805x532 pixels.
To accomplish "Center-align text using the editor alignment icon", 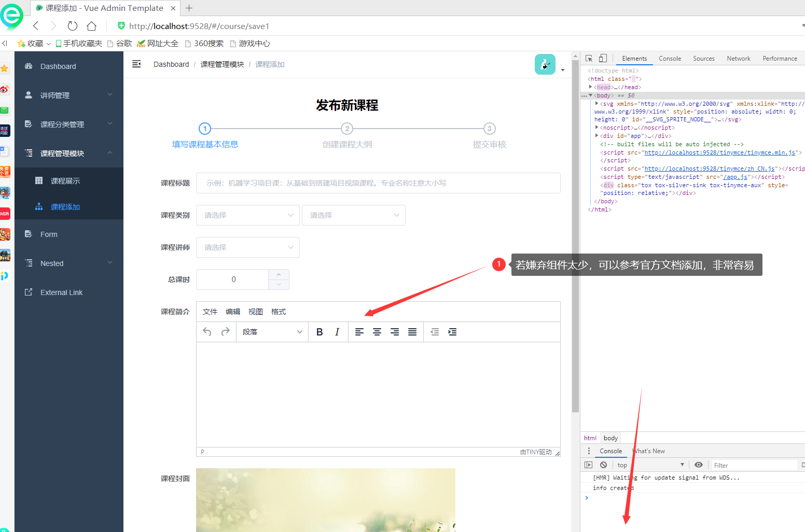I will point(377,331).
